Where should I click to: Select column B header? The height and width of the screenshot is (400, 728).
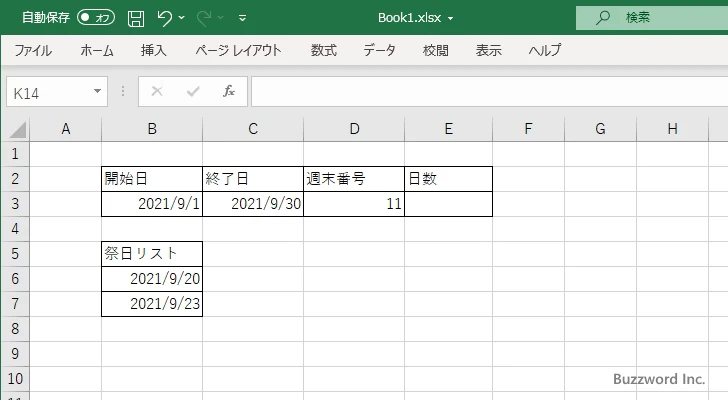point(152,129)
